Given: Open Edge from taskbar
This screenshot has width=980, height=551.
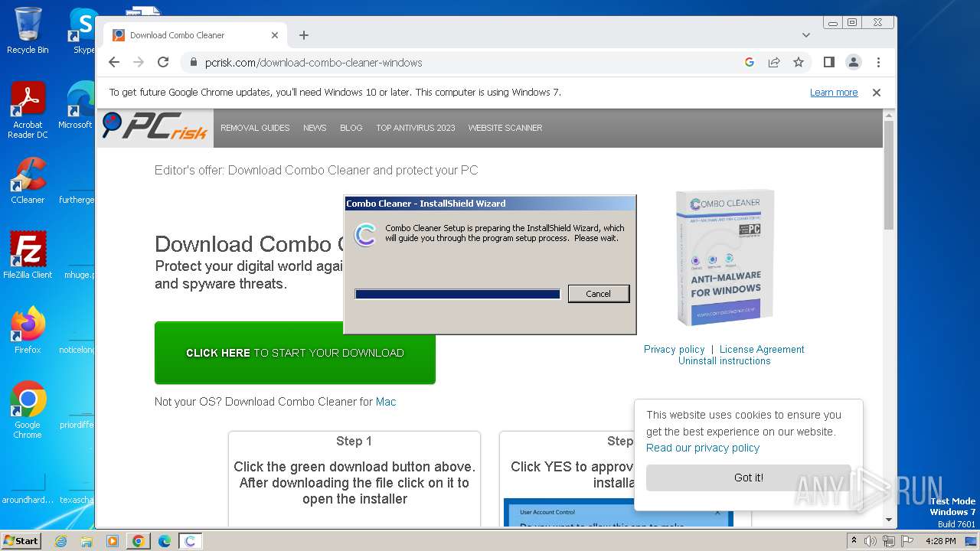Looking at the screenshot, I should [165, 541].
